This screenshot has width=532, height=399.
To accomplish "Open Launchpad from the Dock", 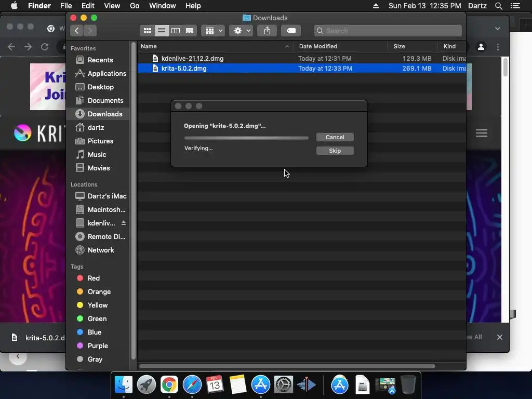I will point(146,385).
